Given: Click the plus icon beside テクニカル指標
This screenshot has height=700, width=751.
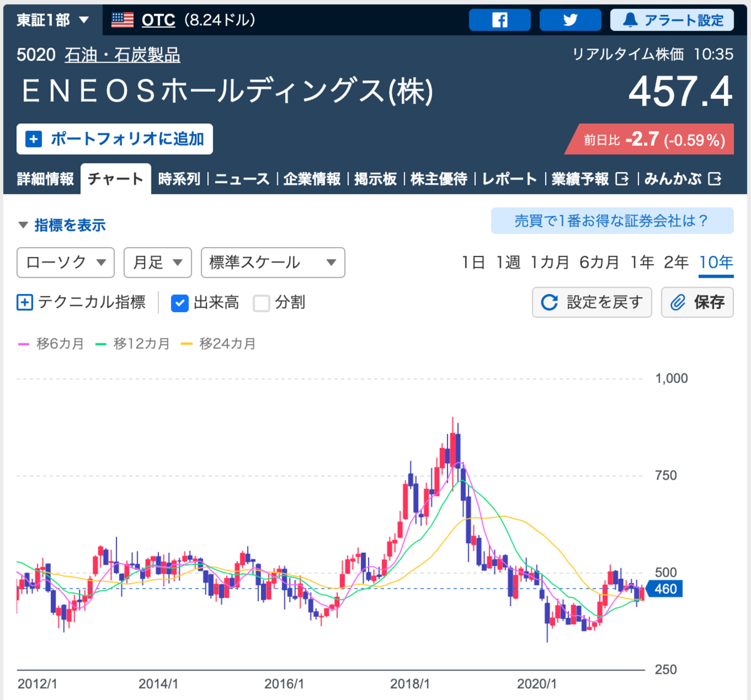Looking at the screenshot, I should 24,303.
